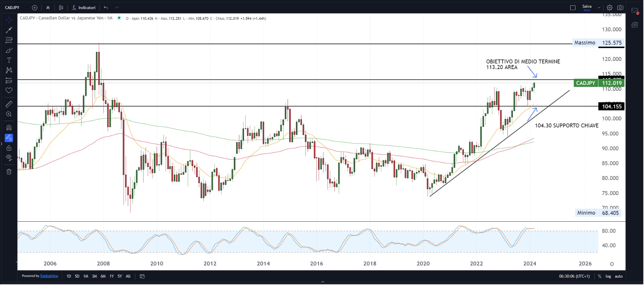
Task: Open the measure ruler tool
Action: pyautogui.click(x=9, y=104)
